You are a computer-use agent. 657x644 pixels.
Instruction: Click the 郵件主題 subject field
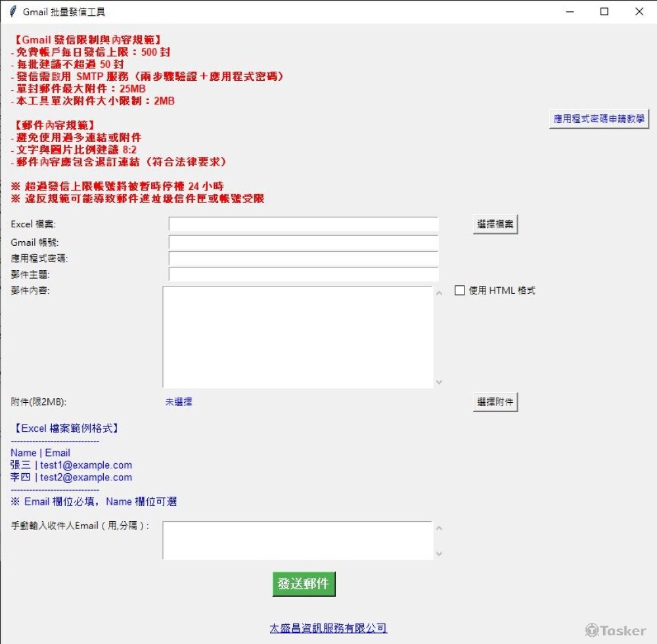(x=304, y=274)
